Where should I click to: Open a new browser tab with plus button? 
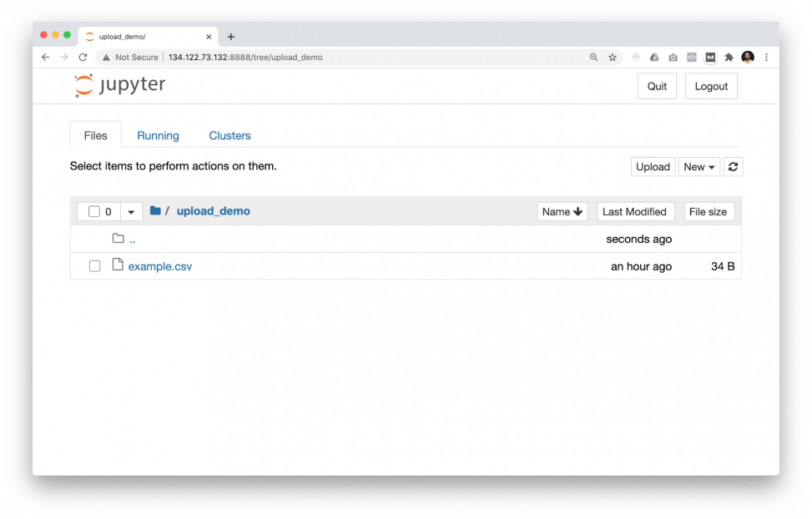(231, 36)
